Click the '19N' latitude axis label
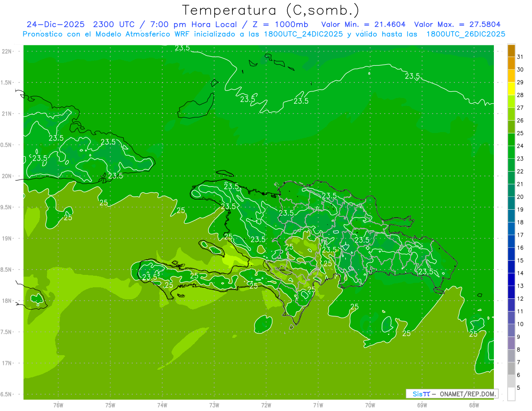 7,239
